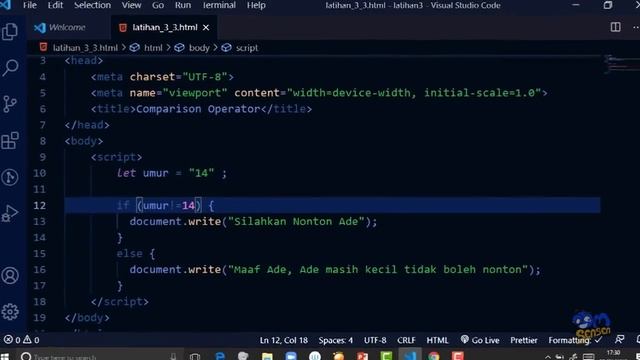Click the HTML file icon in breadcrumb

click(x=43, y=47)
